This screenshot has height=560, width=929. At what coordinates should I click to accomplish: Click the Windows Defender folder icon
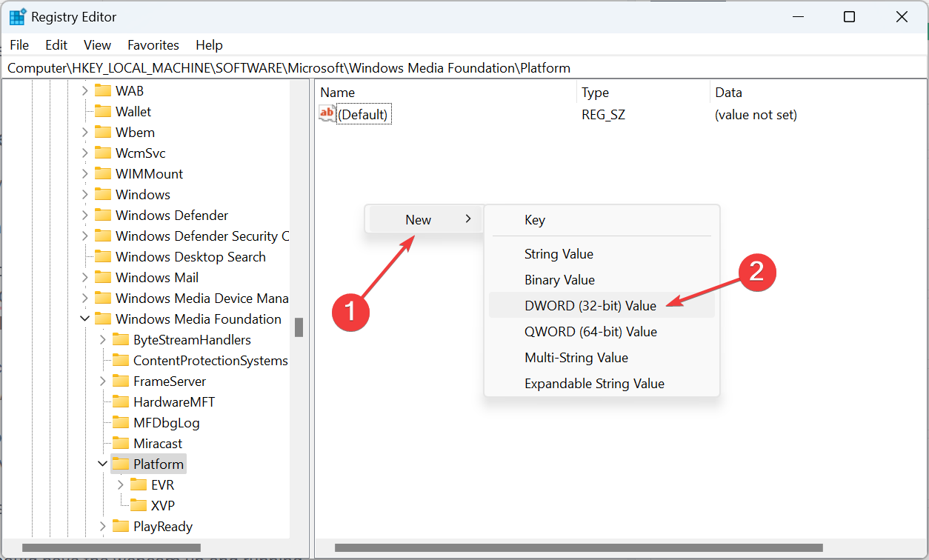103,216
